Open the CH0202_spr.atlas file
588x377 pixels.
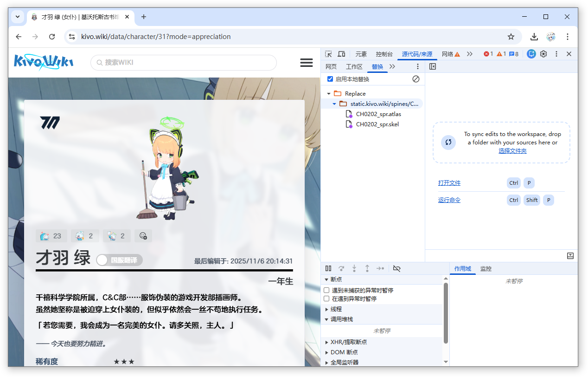coord(378,114)
